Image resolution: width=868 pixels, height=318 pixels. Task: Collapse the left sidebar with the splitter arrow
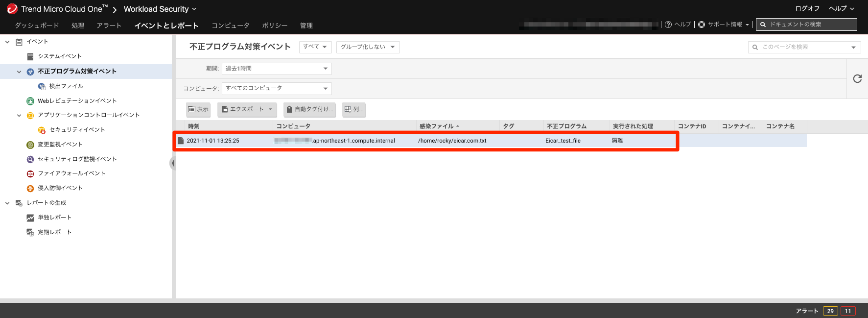pos(173,163)
